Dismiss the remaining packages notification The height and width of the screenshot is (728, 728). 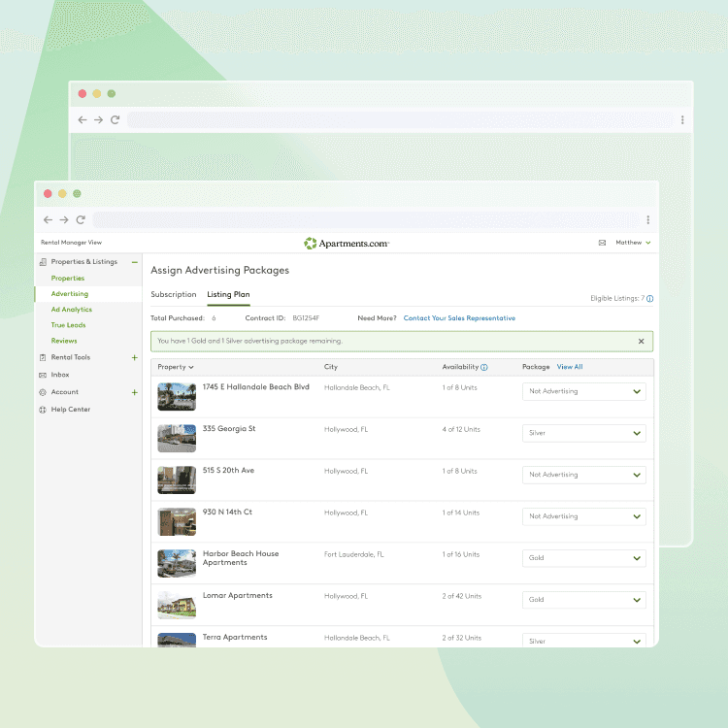[x=642, y=342]
